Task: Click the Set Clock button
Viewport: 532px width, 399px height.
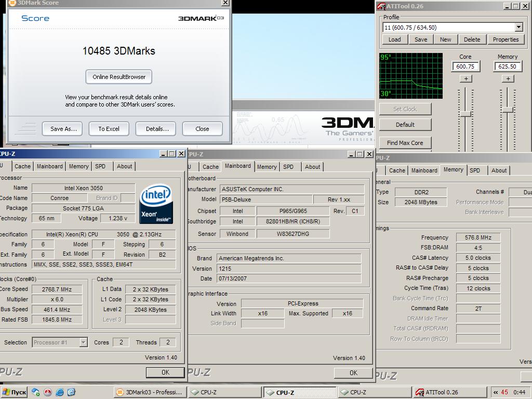Action: tap(405, 109)
